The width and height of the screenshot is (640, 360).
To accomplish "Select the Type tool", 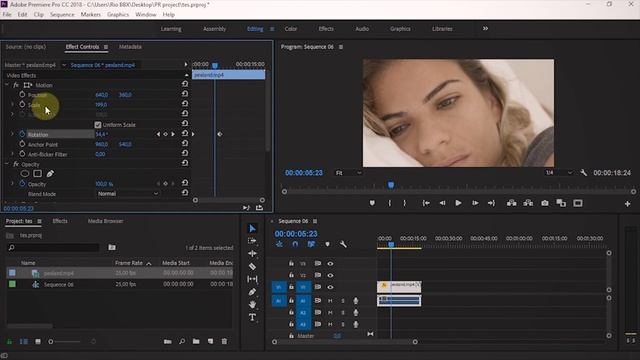I will pos(252,317).
